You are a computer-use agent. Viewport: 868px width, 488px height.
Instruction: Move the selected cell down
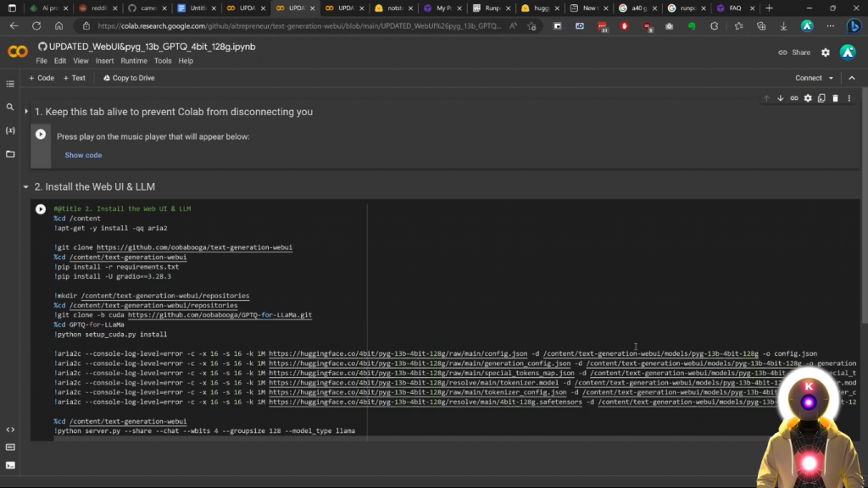point(781,98)
